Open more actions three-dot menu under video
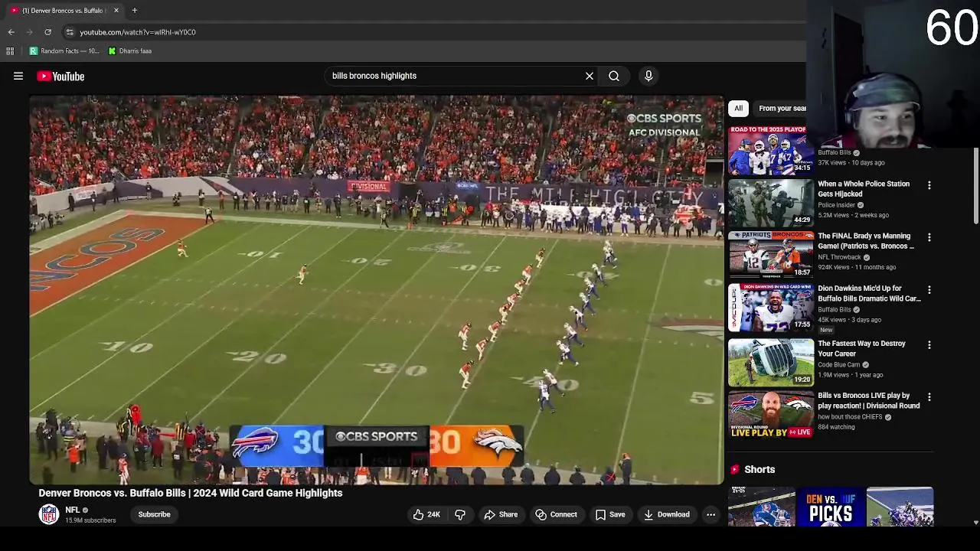The image size is (980, 551). tap(711, 514)
